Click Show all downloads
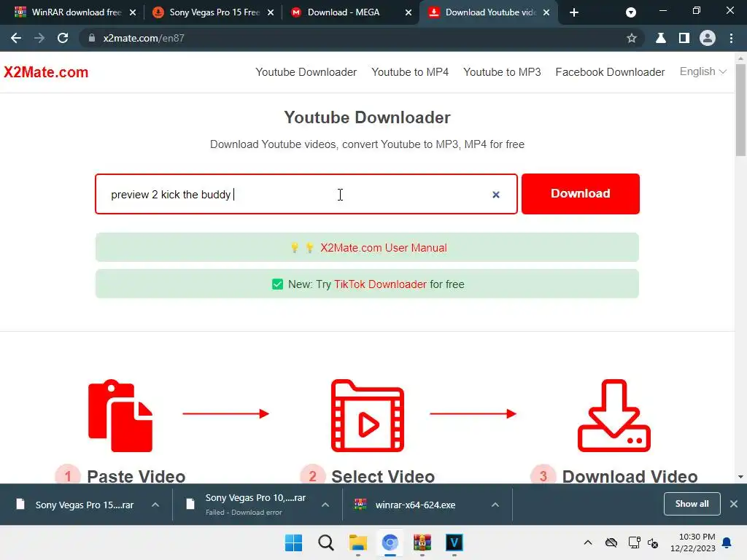The height and width of the screenshot is (560, 747). pos(692,504)
